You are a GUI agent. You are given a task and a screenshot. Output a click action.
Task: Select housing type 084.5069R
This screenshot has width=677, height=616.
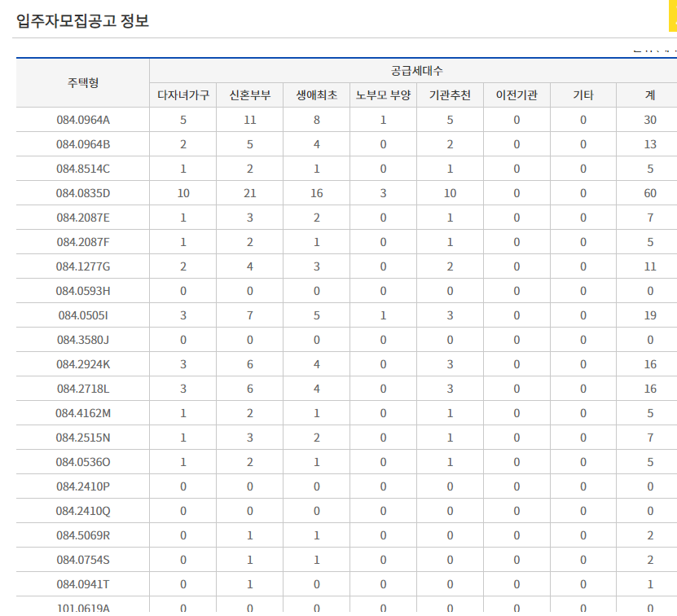pos(83,535)
